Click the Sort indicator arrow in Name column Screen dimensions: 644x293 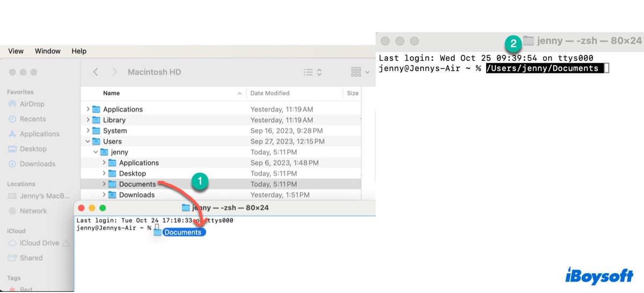point(240,93)
